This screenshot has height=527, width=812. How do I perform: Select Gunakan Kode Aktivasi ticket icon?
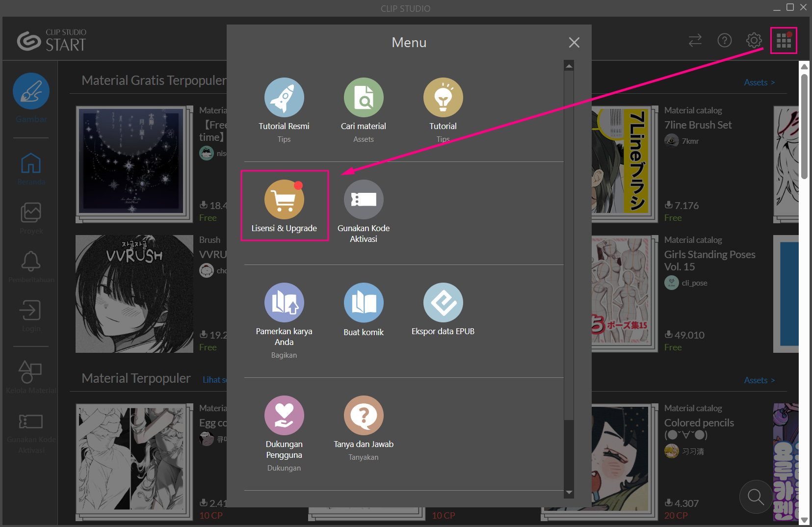(364, 200)
